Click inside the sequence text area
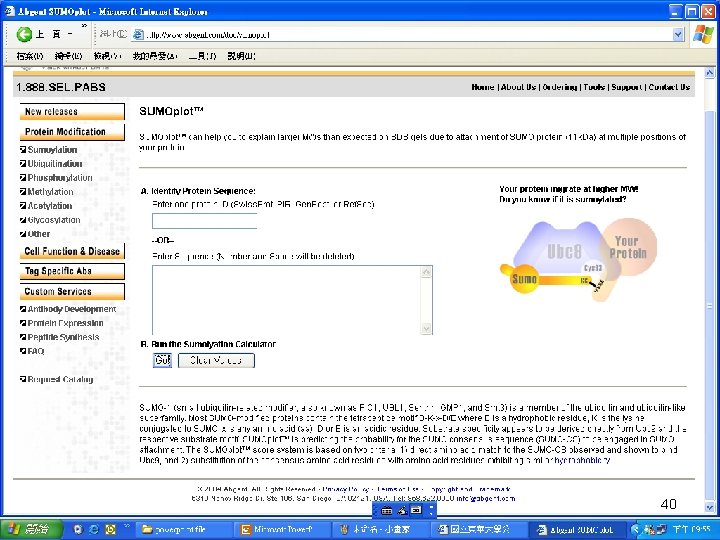 [286, 300]
